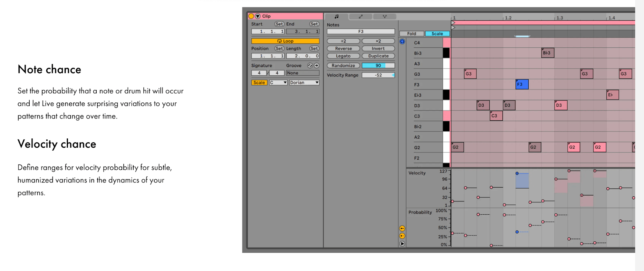Click the Invert button

point(378,49)
